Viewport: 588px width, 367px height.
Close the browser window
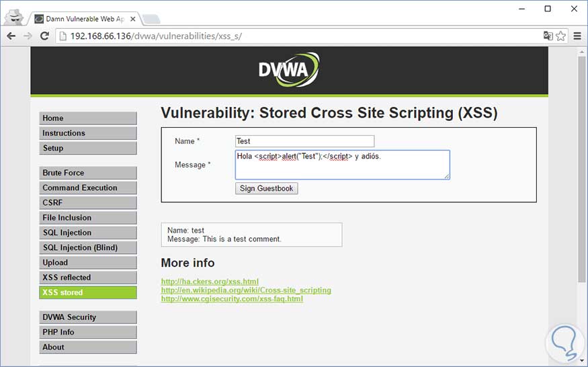(574, 9)
